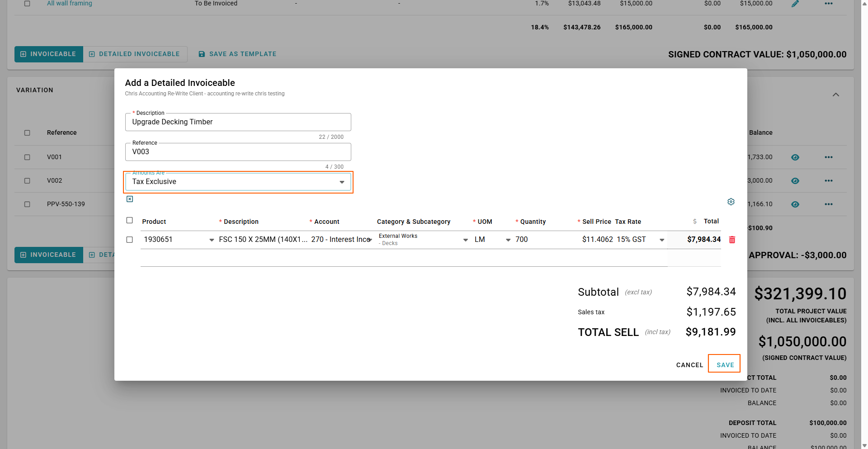
Task: Click the small remove icon below Amounts Are
Action: (130, 199)
